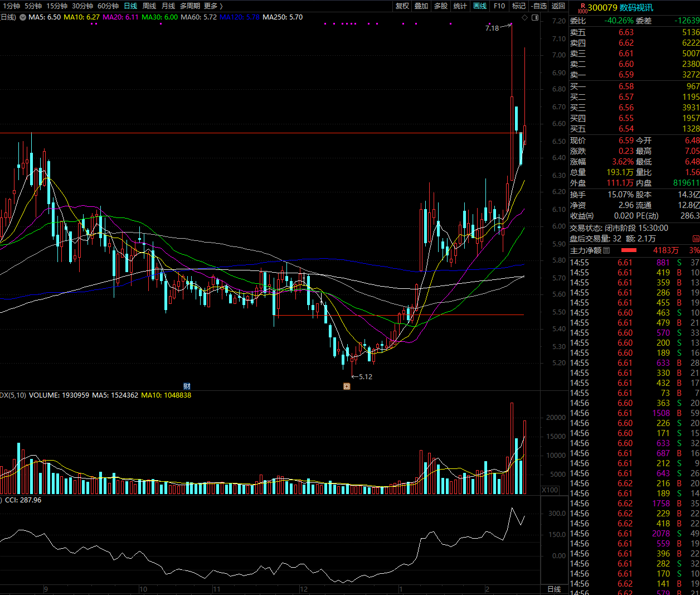Toggle the 画线 drawing tools
This screenshot has height=595, width=700.
[480, 6]
